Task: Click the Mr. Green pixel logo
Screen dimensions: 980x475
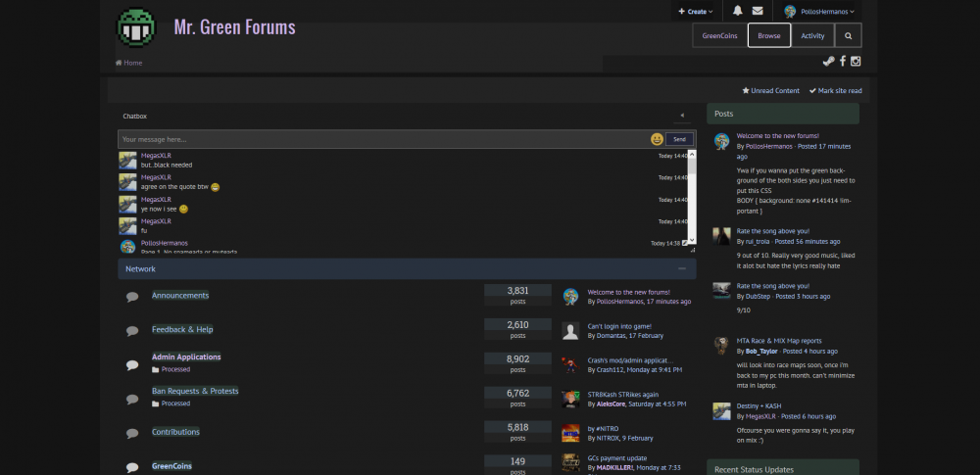Action: pyautogui.click(x=136, y=27)
